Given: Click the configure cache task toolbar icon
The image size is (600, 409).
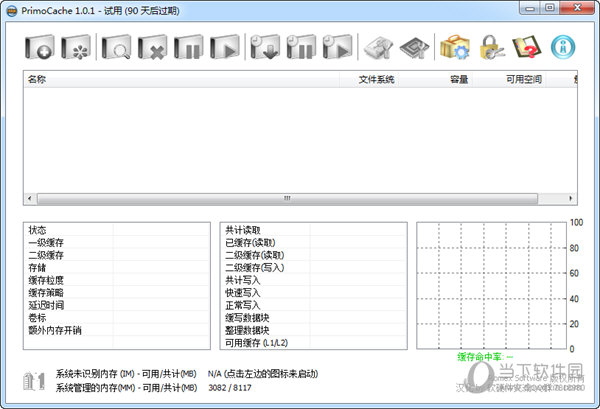Looking at the screenshot, I should coord(76,47).
